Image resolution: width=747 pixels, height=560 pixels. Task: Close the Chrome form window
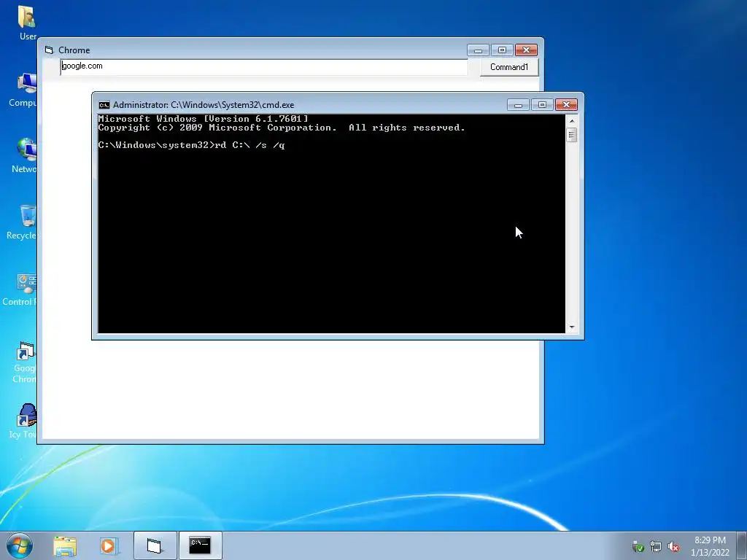click(527, 50)
